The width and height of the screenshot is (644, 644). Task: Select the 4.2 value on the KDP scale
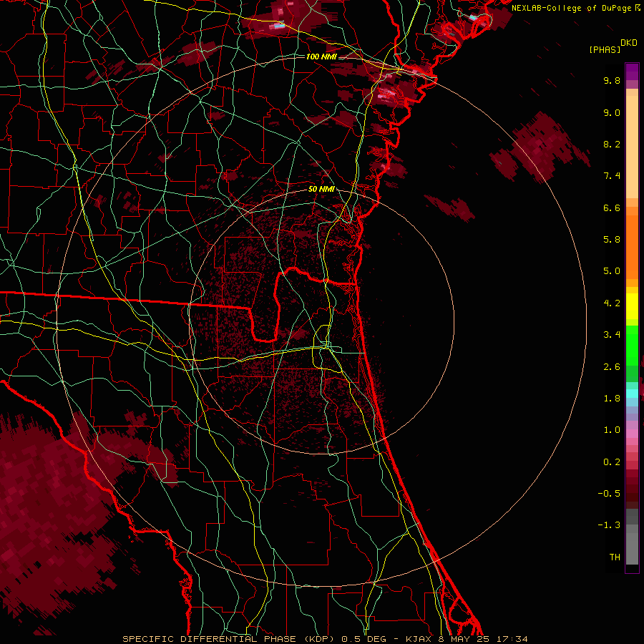612,303
